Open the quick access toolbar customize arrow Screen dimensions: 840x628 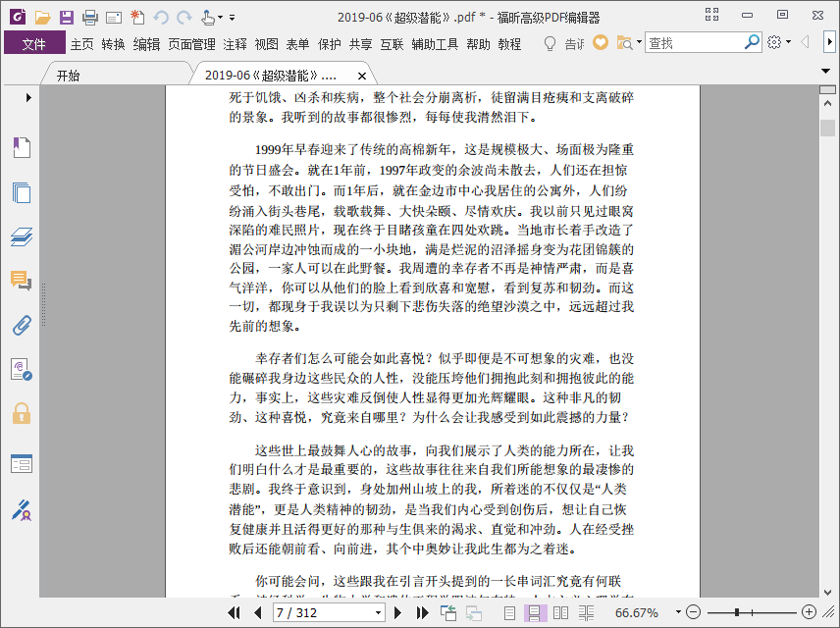click(232, 18)
